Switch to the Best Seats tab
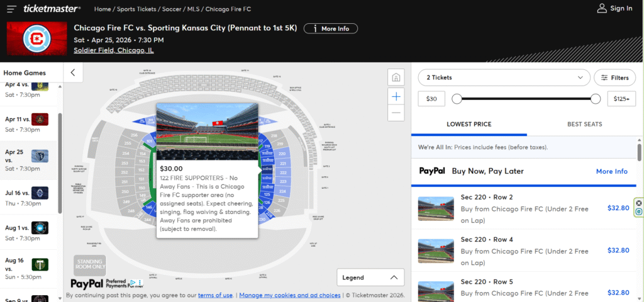644x302 pixels. point(584,124)
